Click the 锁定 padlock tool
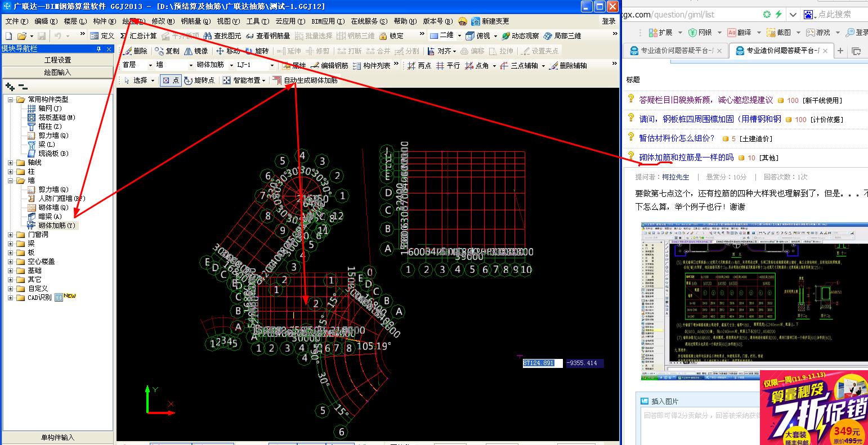The image size is (868, 445). (392, 35)
